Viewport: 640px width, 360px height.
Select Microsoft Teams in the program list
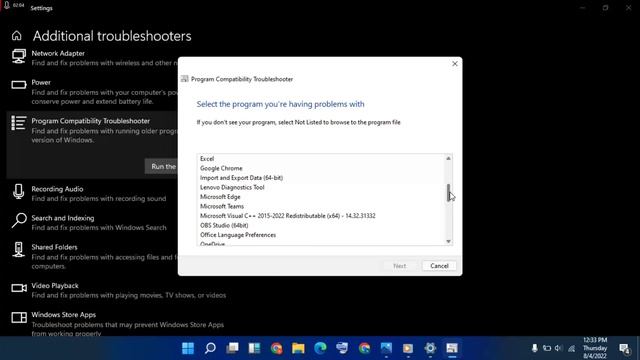[321, 207]
